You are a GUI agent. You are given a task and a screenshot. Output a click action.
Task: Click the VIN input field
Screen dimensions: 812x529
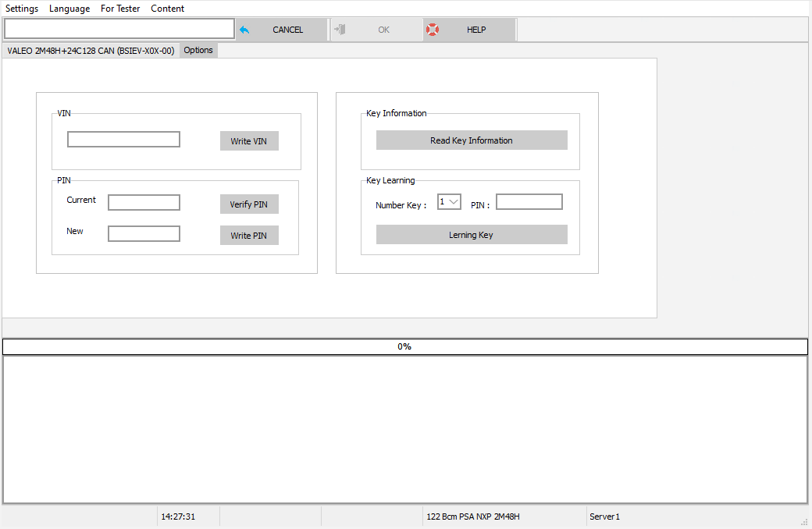pyautogui.click(x=123, y=139)
